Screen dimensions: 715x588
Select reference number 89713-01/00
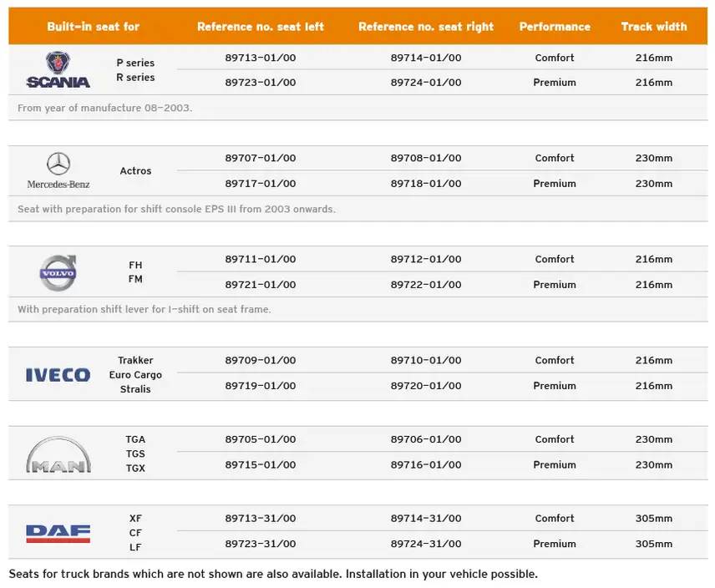[x=261, y=58]
